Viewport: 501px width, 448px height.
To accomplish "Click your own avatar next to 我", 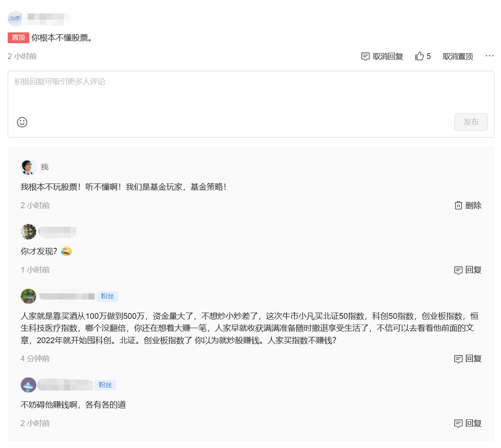I will tap(27, 167).
